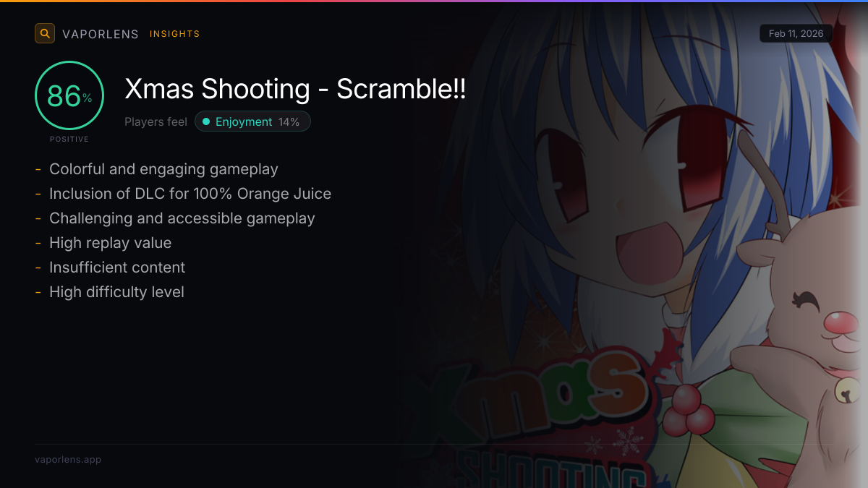This screenshot has height=488, width=868.
Task: Select the Xmas Shooting - Scramble!! title
Action: point(296,89)
